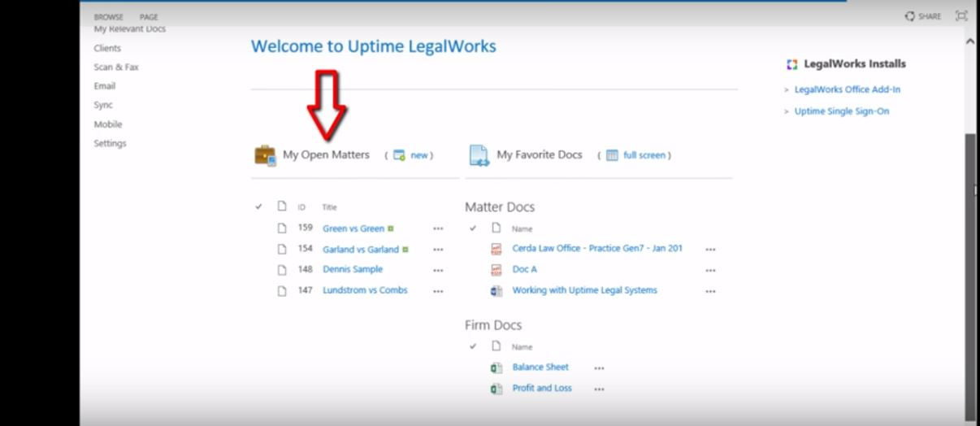This screenshot has height=426, width=980.
Task: Open the ellipsis menu for Profit and Loss
Action: (599, 389)
